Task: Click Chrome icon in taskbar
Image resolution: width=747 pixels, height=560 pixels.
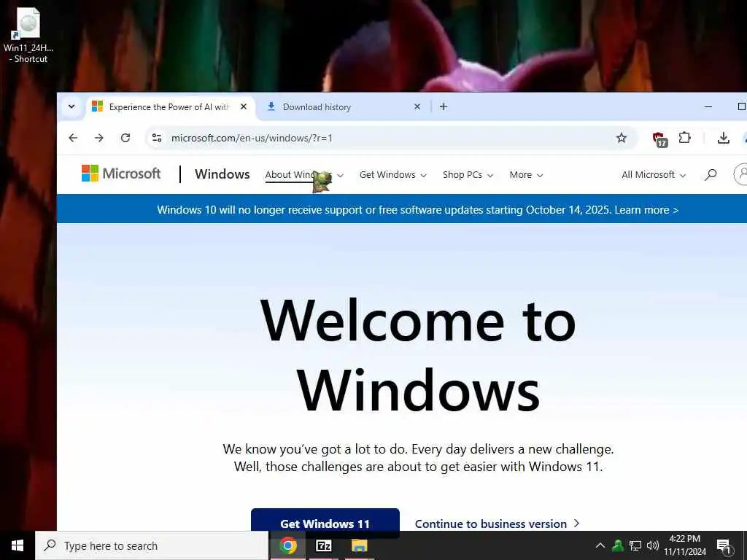Action: (x=288, y=545)
